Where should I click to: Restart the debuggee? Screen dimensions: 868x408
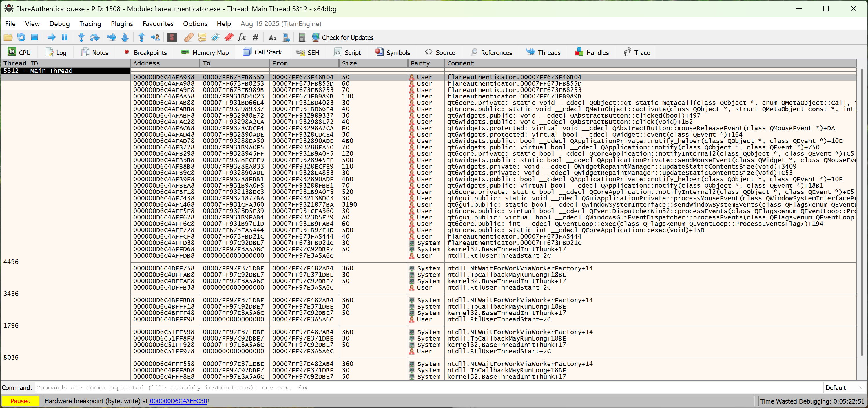[x=21, y=37]
